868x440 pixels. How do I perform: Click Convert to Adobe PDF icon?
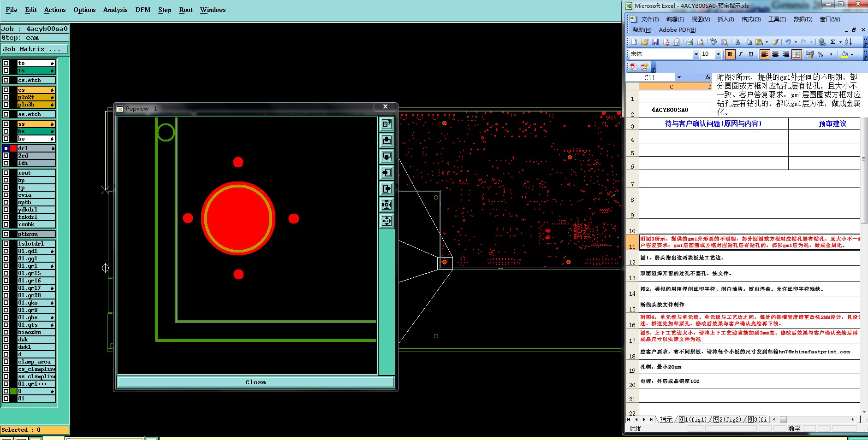pyautogui.click(x=634, y=67)
